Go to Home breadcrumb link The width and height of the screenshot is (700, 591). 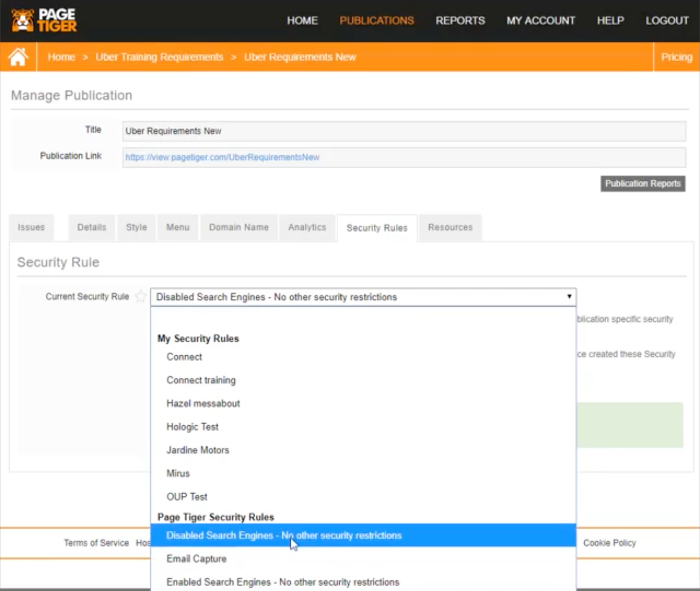pos(61,57)
